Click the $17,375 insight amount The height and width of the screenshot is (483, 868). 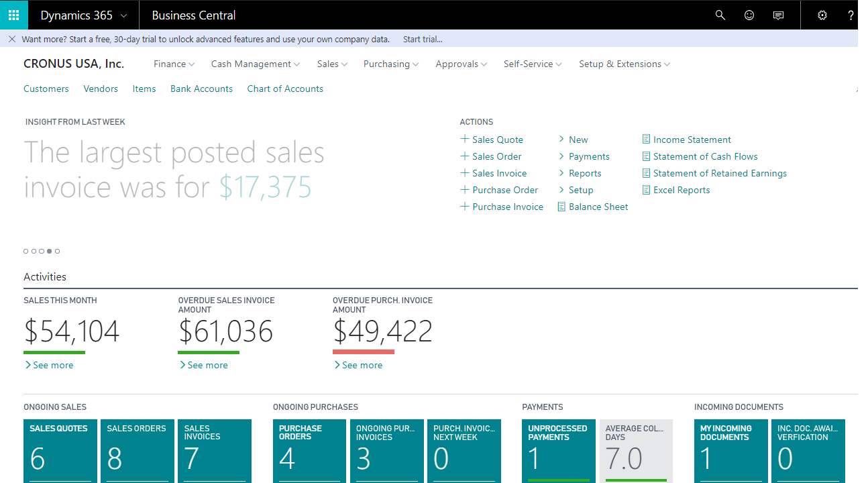[x=266, y=187]
